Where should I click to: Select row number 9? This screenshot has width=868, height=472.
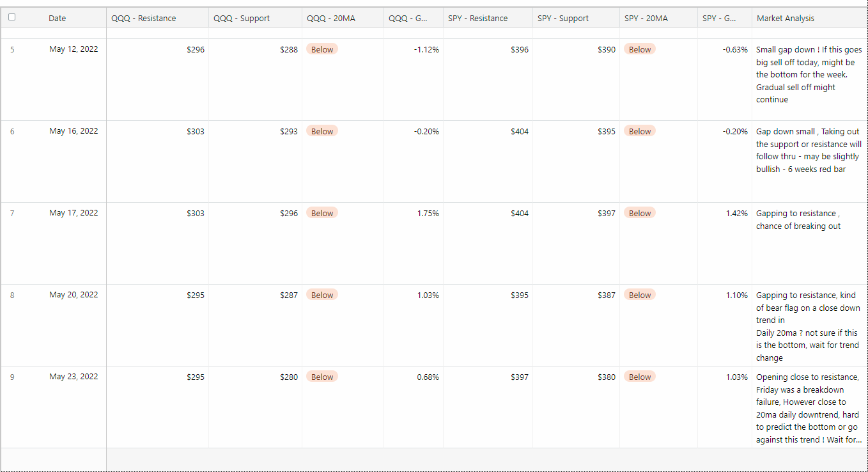click(12, 377)
